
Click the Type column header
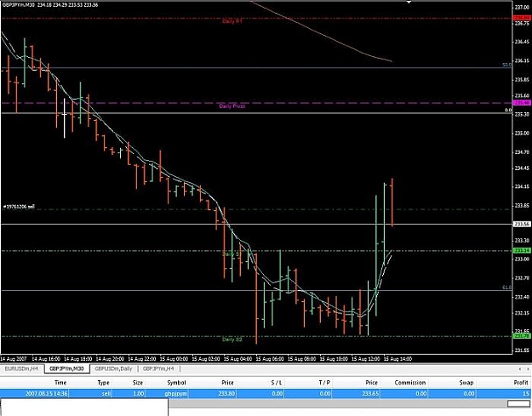pos(104,383)
